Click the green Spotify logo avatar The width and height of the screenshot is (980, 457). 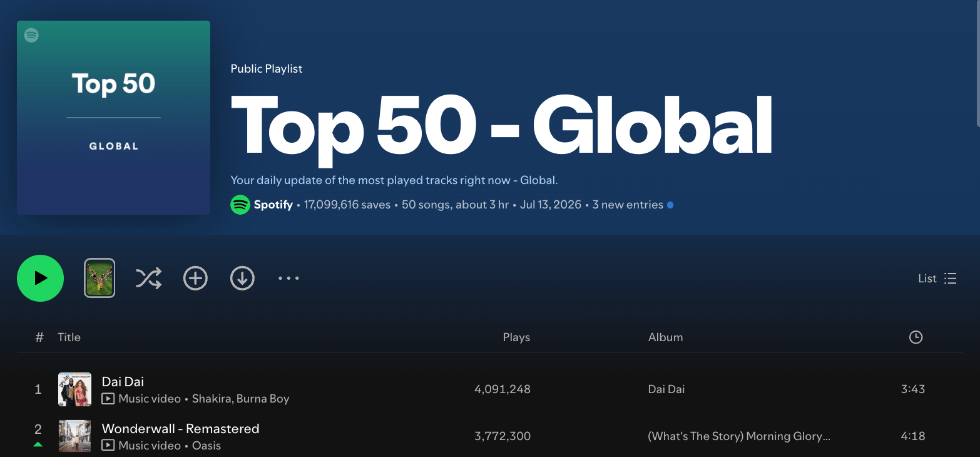coord(240,205)
